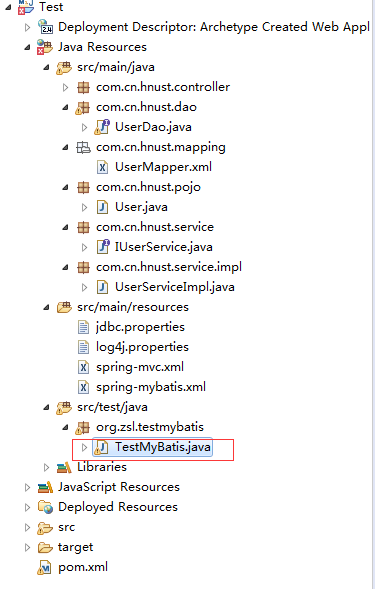
Task: Click the src/test/java folder icon
Action: (64, 408)
